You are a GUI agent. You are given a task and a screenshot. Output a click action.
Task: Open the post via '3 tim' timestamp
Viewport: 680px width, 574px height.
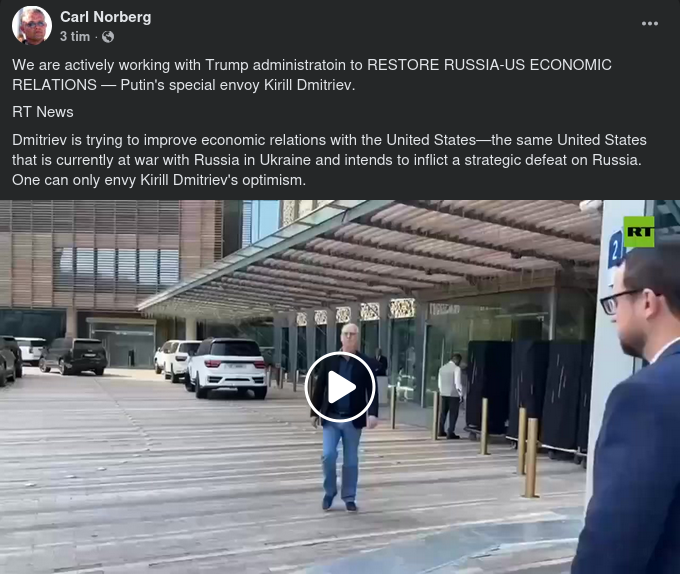75,36
